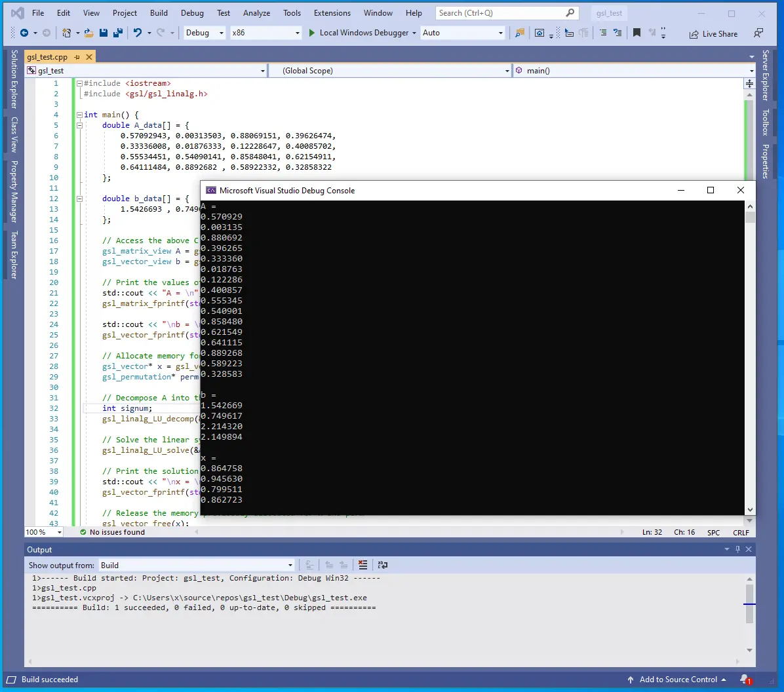Toggle word wrap in Output panel
This screenshot has width=784, height=692.
[x=383, y=565]
